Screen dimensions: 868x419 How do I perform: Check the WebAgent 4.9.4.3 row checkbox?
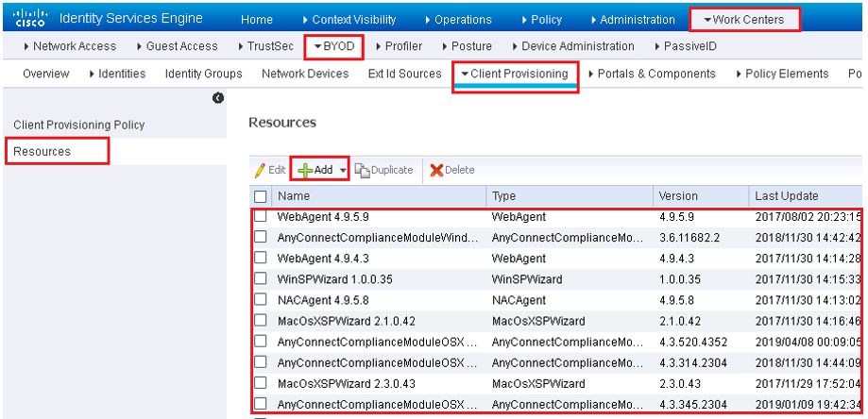[260, 259]
